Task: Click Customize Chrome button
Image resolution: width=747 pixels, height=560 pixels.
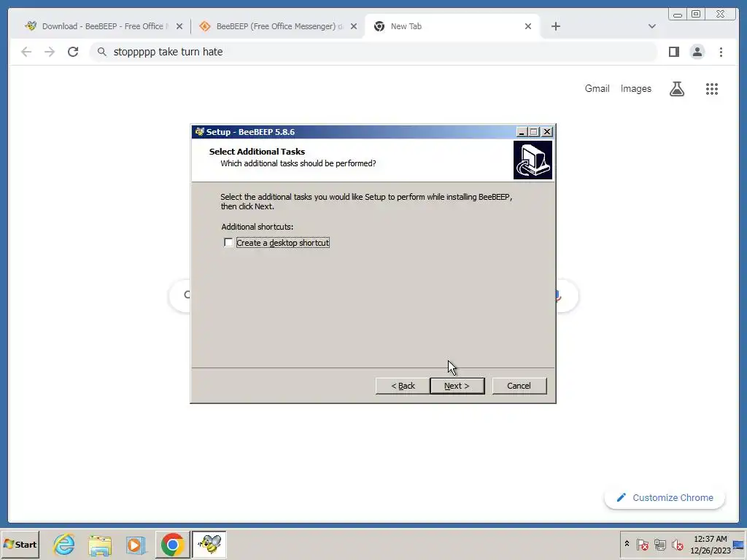Action: [x=665, y=497]
